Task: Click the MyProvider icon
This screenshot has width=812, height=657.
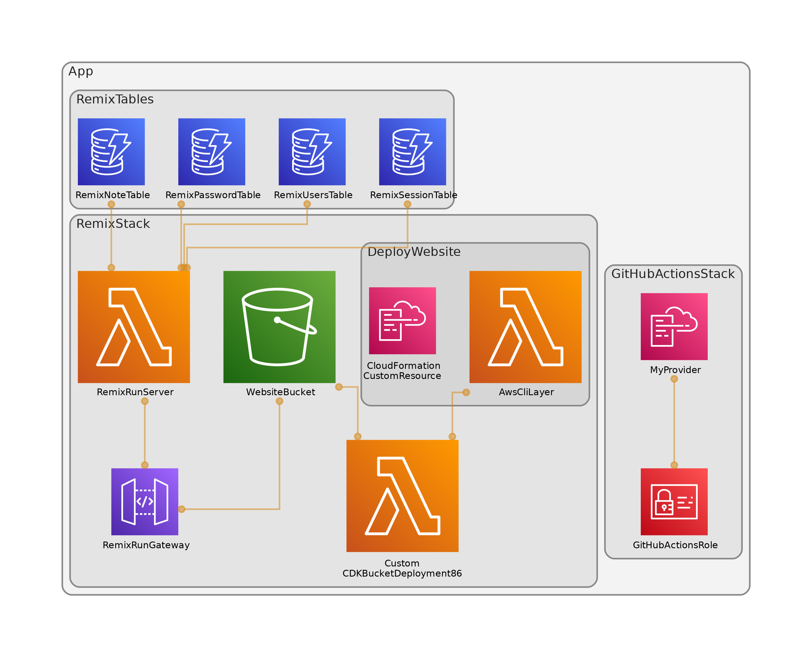Action: (x=674, y=326)
